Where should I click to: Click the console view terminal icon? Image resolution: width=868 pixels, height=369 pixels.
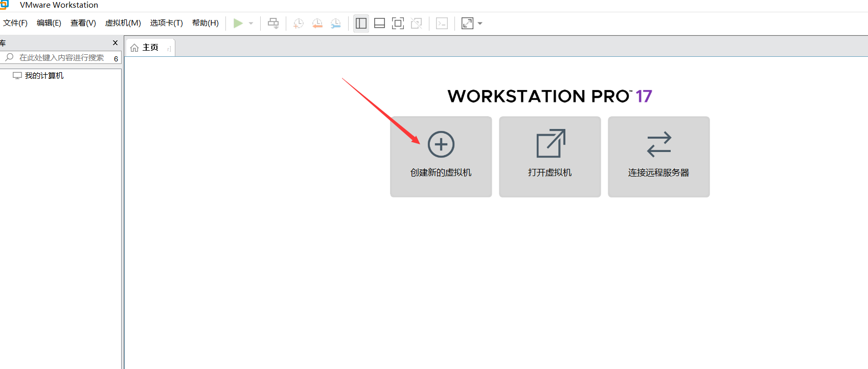click(442, 23)
